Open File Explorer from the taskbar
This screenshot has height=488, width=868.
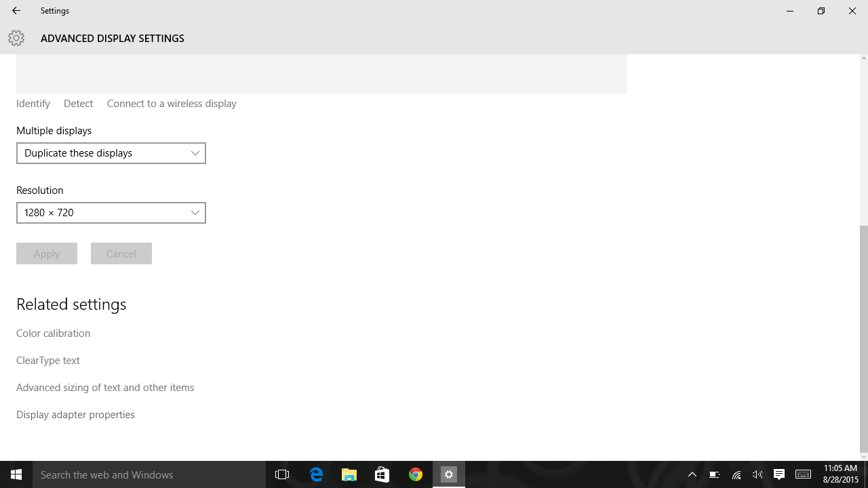coord(349,474)
